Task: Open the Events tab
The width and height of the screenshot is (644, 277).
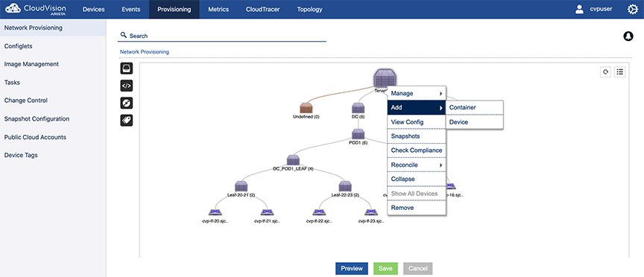Action: point(131,10)
